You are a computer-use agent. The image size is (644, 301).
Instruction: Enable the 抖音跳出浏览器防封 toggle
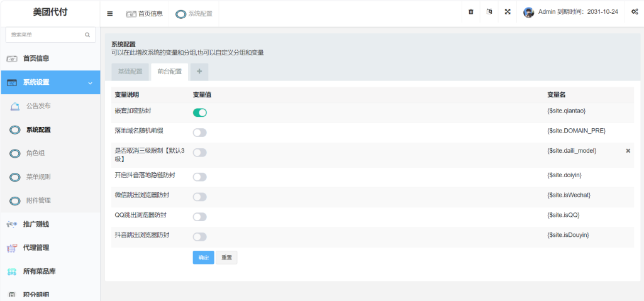[x=199, y=237]
